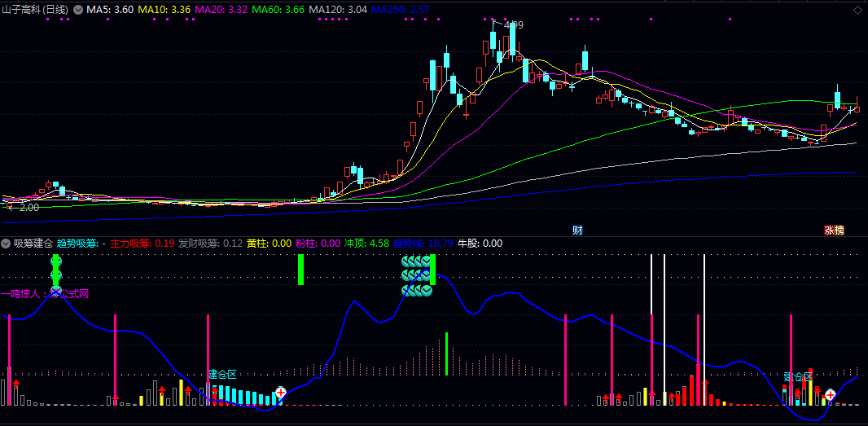
Task: Click the 主力吸筹: 0.19 indicator label
Action: click(x=142, y=243)
